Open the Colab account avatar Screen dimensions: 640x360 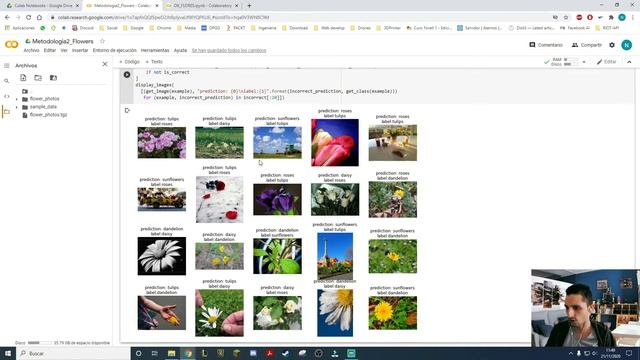click(x=627, y=45)
